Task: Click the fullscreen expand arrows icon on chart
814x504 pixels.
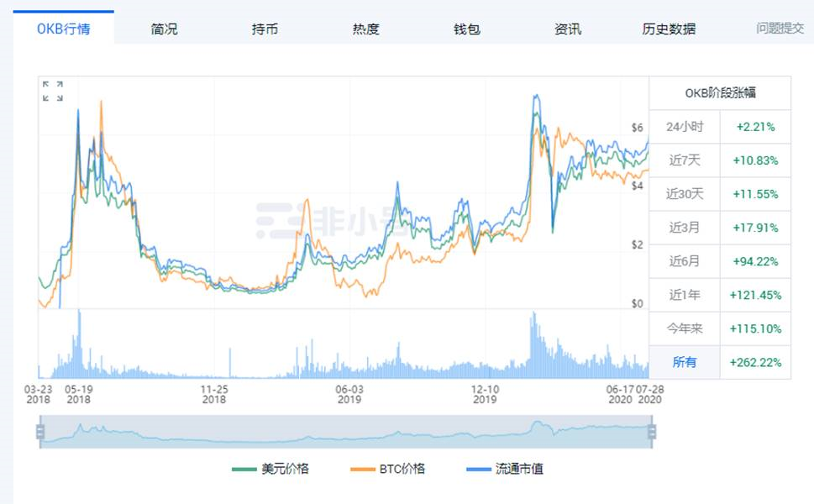Action: pos(52,85)
